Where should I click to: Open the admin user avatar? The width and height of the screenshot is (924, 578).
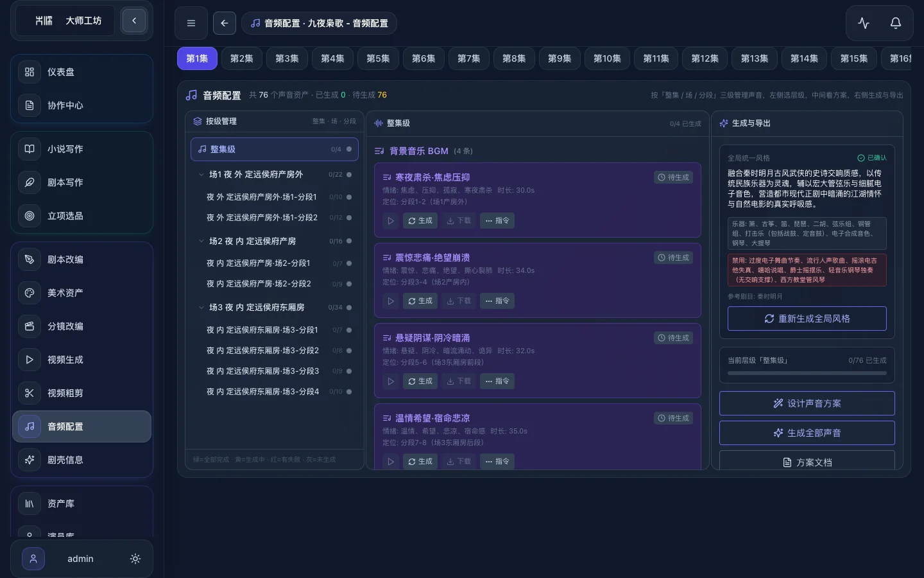33,559
